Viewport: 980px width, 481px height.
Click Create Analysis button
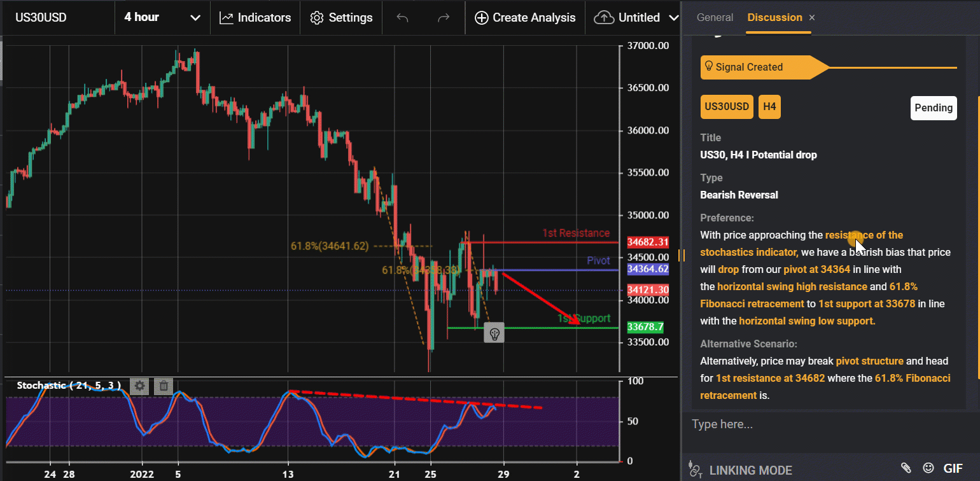click(x=525, y=18)
